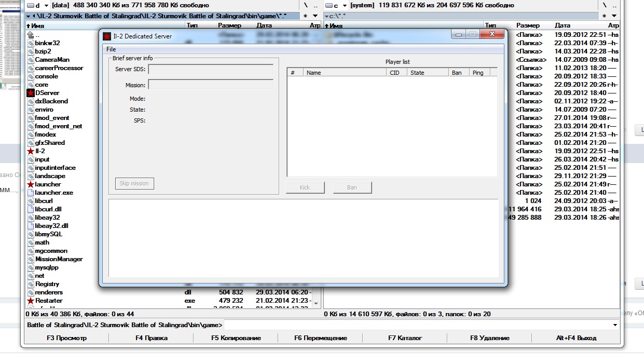644x364 pixels.
Task: Open left panel path history dropdown arrow
Action: 315,16
